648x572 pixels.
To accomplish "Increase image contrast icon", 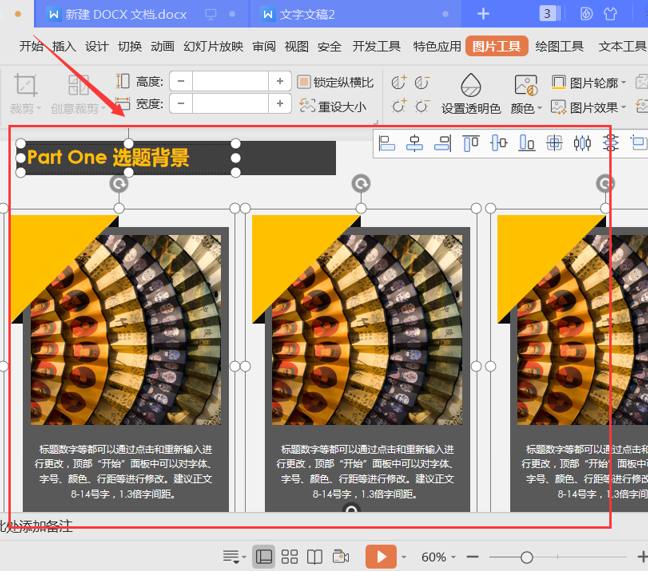I will [399, 82].
